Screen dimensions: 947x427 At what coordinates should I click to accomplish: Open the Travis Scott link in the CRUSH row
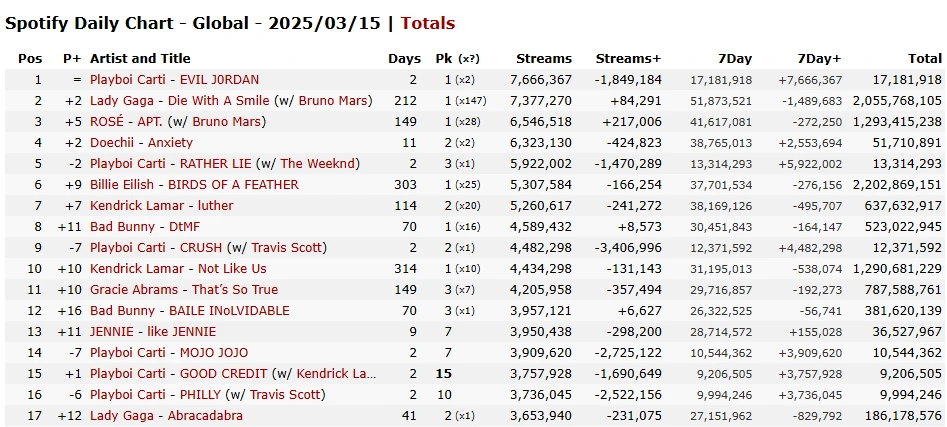[287, 248]
